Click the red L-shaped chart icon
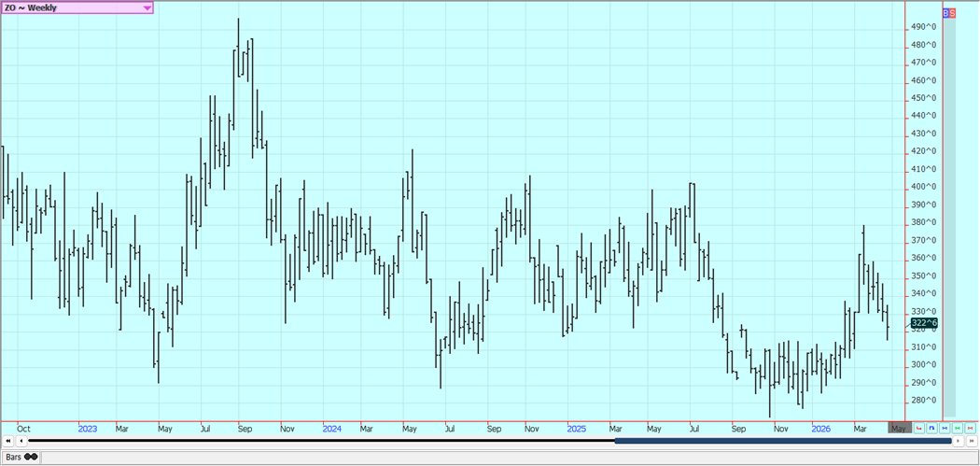Screen dimensions: 980x466 coord(919,429)
